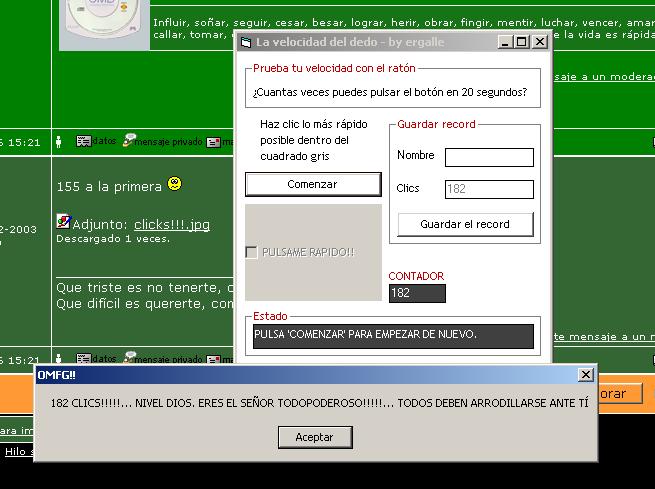Image resolution: width=655 pixels, height=489 pixels.
Task: Click the Estado message 'PULSA COMENZAR PARA EMPEZAR DE NUEVO'
Action: [393, 336]
